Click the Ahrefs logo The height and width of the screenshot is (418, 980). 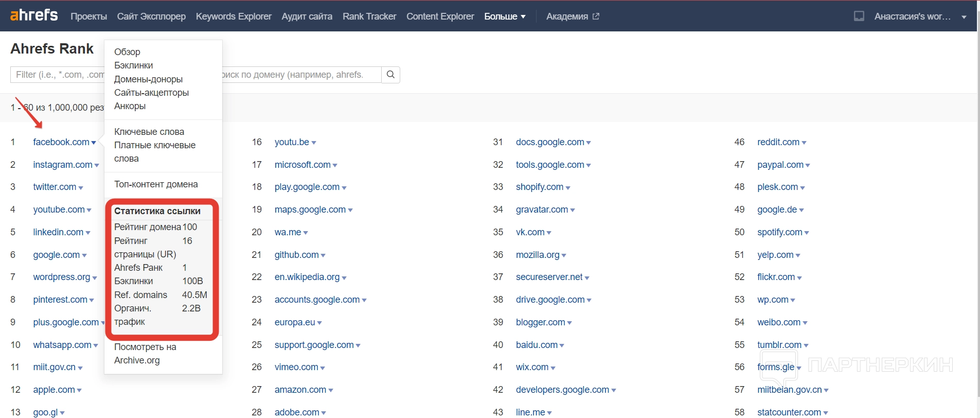pos(34,15)
